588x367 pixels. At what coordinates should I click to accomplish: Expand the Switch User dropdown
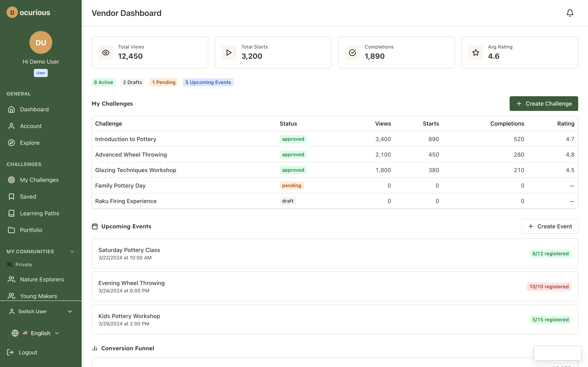(x=70, y=311)
